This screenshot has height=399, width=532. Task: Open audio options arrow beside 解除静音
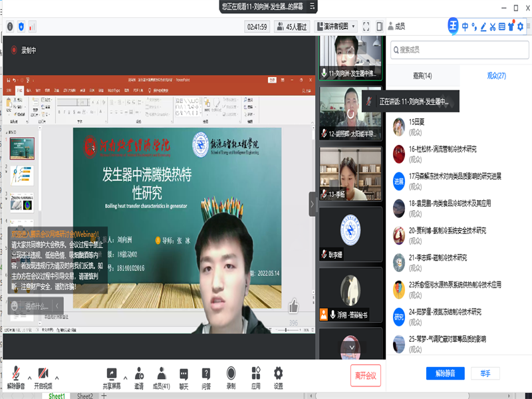click(x=29, y=377)
